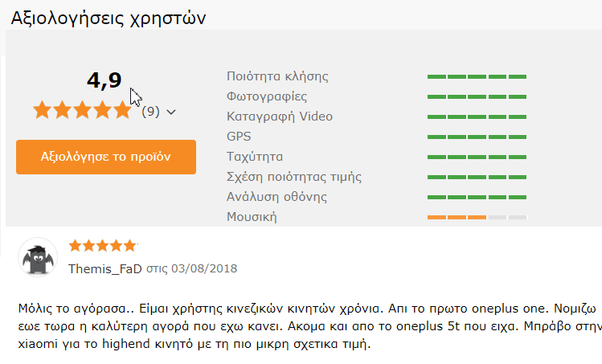Click the reviewer's five-star rating

pos(103,245)
